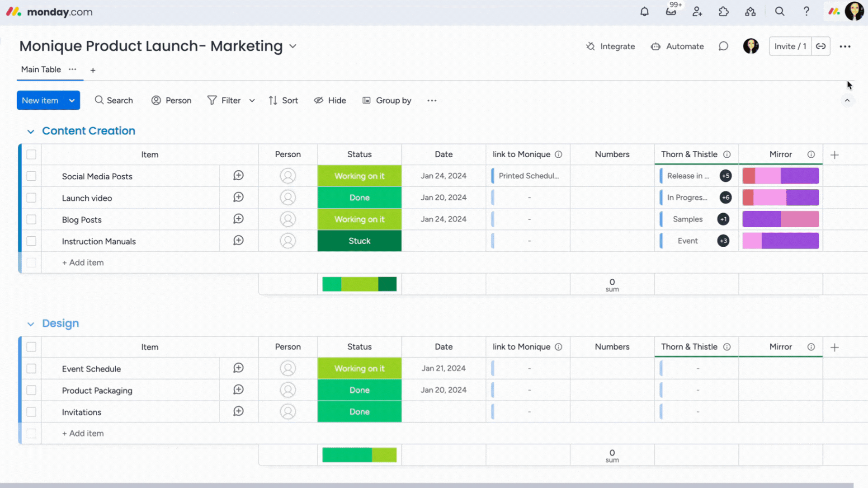Collapse the Content Creation group

tap(30, 131)
